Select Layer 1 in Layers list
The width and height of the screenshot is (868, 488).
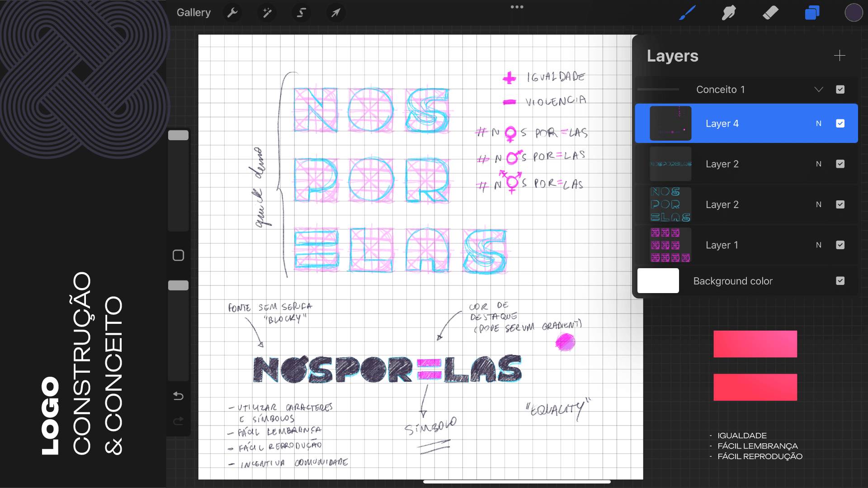[x=722, y=245]
